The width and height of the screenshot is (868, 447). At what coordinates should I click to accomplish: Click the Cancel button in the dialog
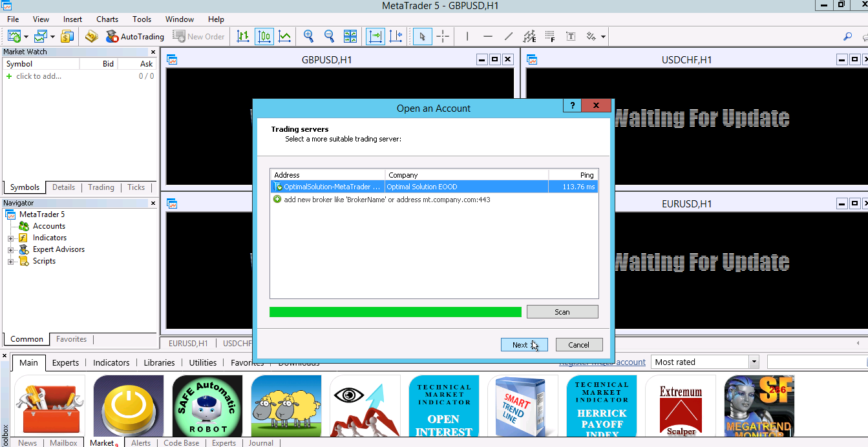pyautogui.click(x=578, y=345)
